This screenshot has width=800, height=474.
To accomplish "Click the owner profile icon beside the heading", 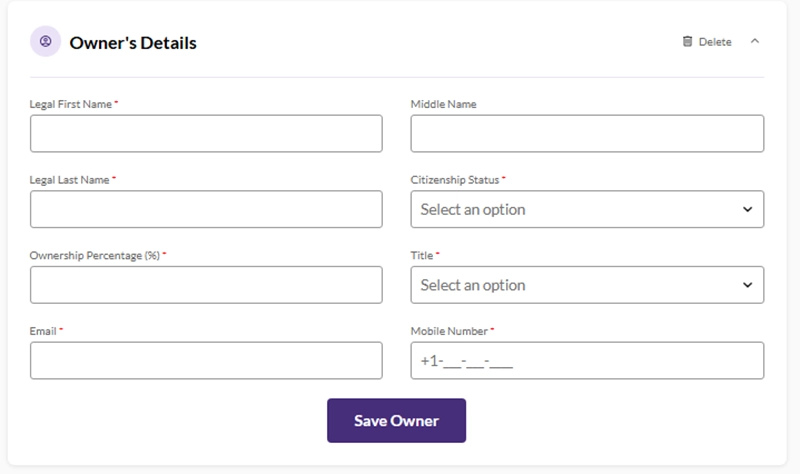I will 44,43.
